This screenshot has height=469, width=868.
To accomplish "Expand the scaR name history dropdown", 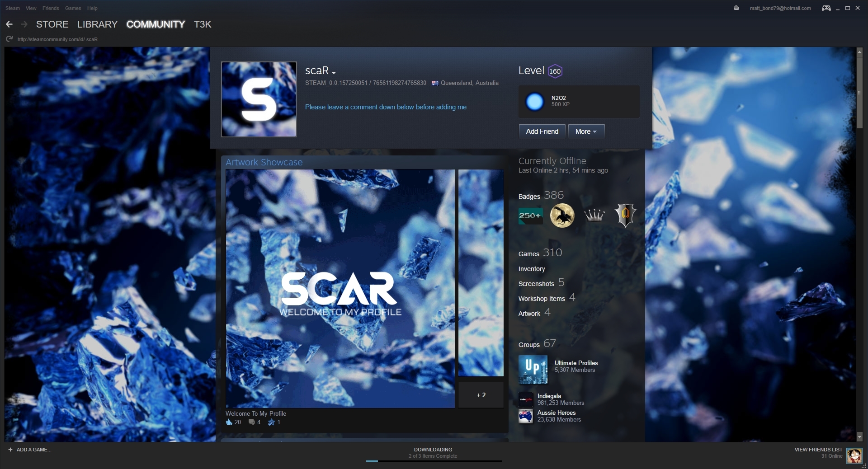I will (334, 72).
